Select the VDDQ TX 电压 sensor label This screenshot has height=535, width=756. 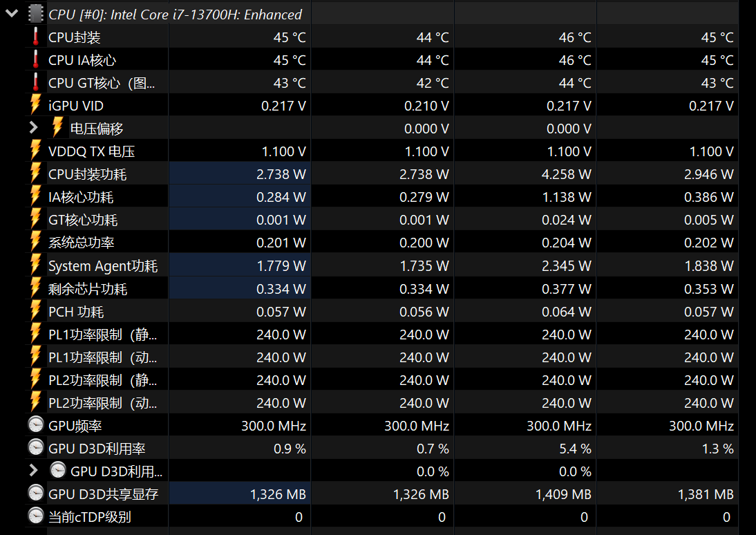[91, 151]
